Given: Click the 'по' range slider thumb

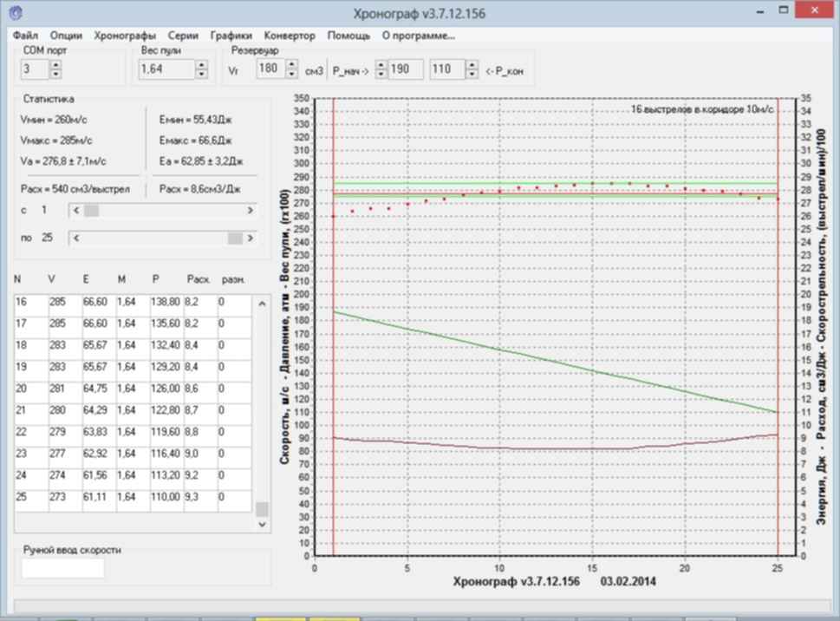Looking at the screenshot, I should 234,238.
